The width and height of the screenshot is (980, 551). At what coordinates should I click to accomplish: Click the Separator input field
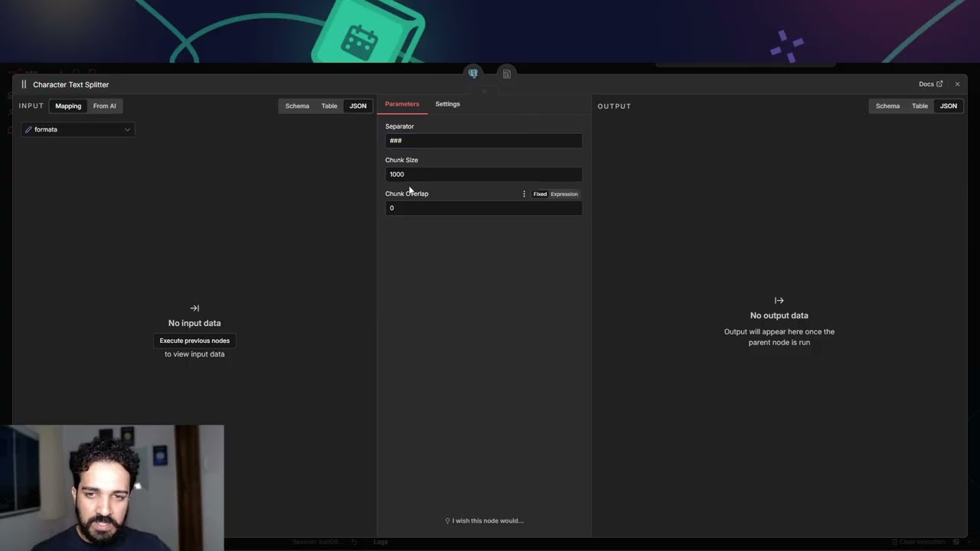[483, 141]
